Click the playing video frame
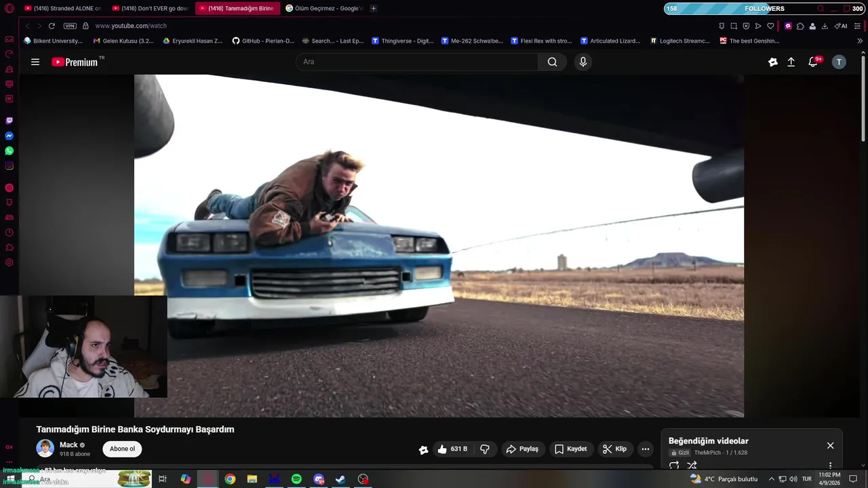868x488 pixels. 439,245
